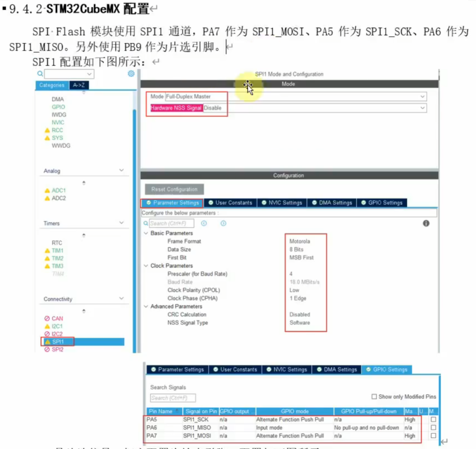
Task: Select DMA in the system core list
Action: (x=58, y=100)
